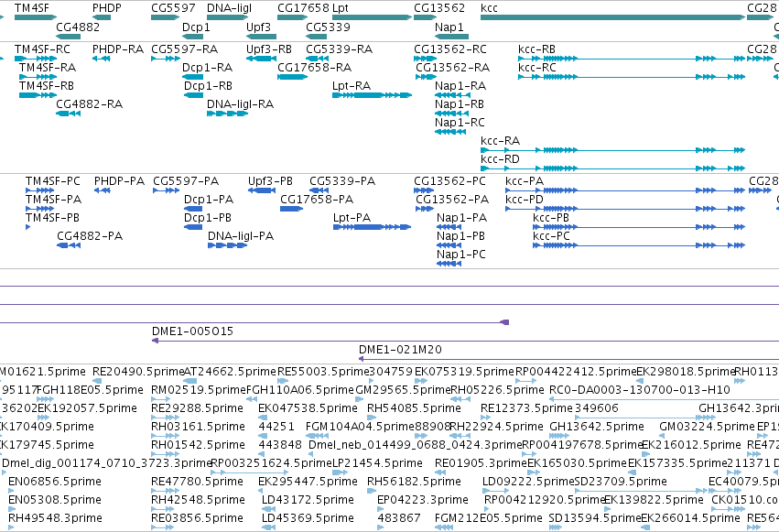779x532 pixels.
Task: Click the 443848 EST label
Action: tap(280, 445)
